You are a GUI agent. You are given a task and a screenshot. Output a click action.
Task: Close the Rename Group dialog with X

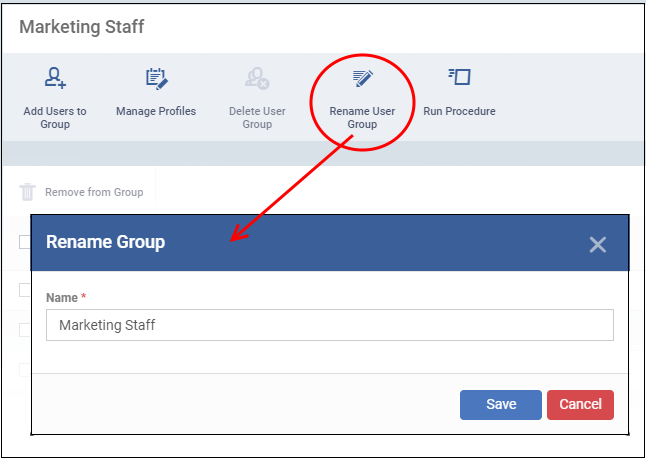[x=597, y=244]
